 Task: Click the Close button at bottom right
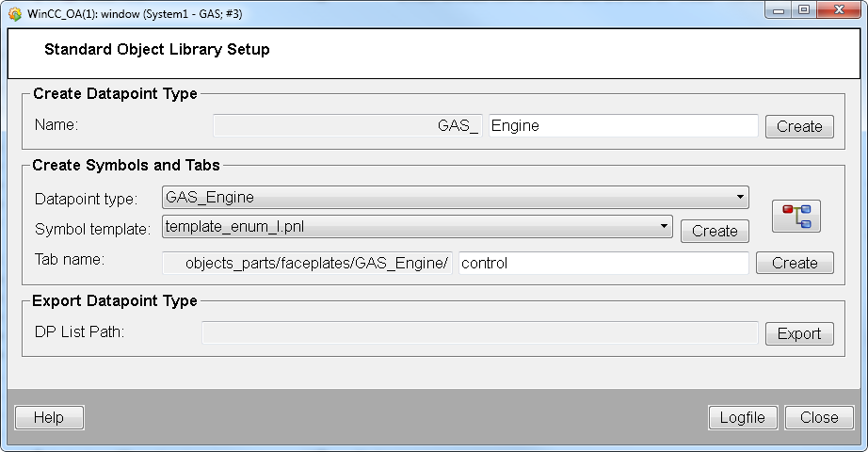[x=818, y=417]
